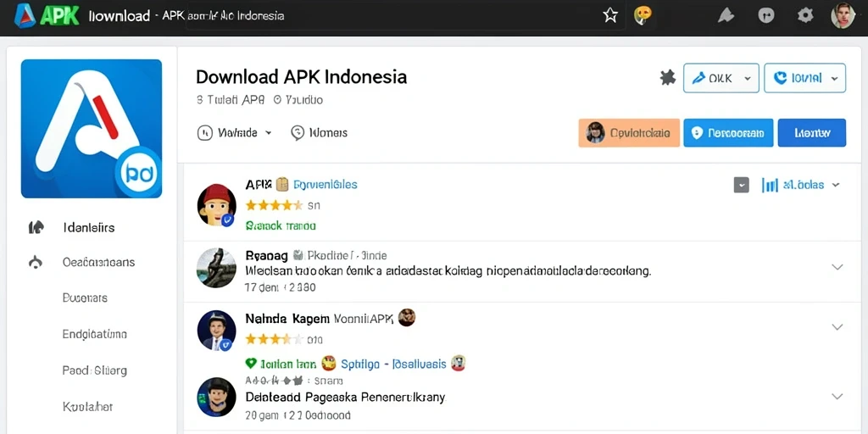
Task: Select Paod Sliarg in the sidebar
Action: click(x=95, y=370)
